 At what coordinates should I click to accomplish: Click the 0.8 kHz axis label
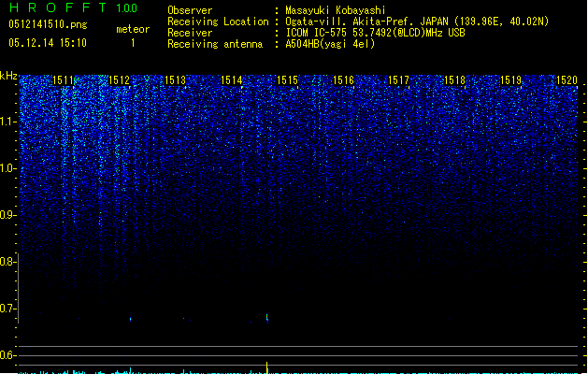tap(7, 262)
